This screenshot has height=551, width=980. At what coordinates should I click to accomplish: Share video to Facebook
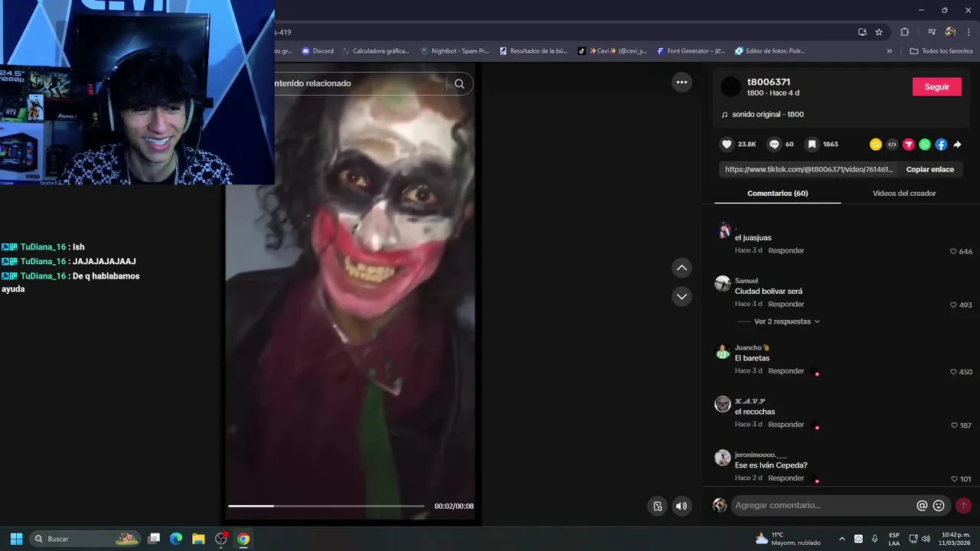[941, 144]
